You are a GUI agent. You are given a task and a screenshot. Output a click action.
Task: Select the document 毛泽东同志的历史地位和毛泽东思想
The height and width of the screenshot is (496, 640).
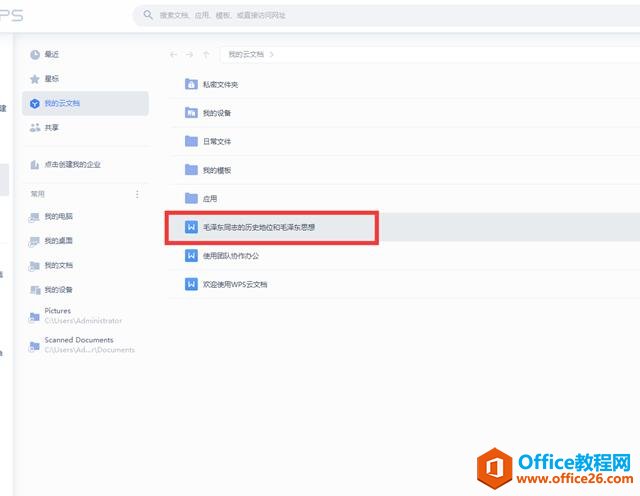(404, 227)
